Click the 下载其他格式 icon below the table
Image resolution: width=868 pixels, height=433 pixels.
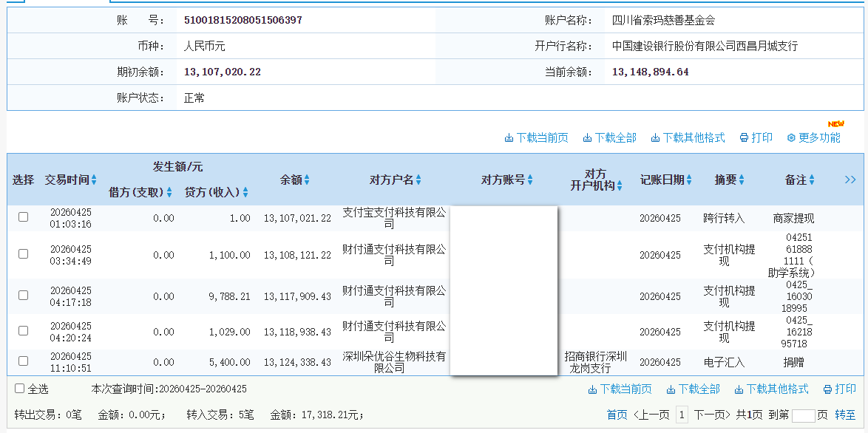click(738, 390)
